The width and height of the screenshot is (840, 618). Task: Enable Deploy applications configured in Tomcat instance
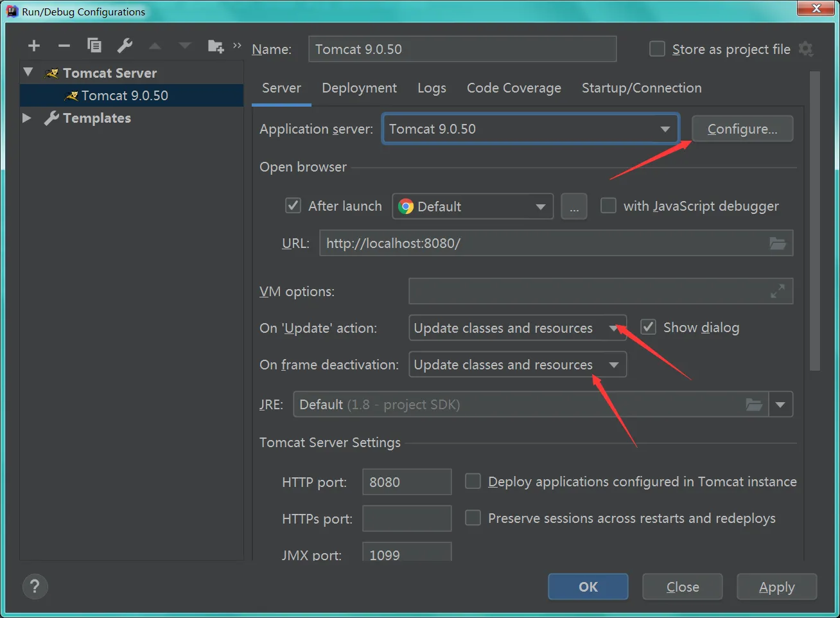(473, 481)
